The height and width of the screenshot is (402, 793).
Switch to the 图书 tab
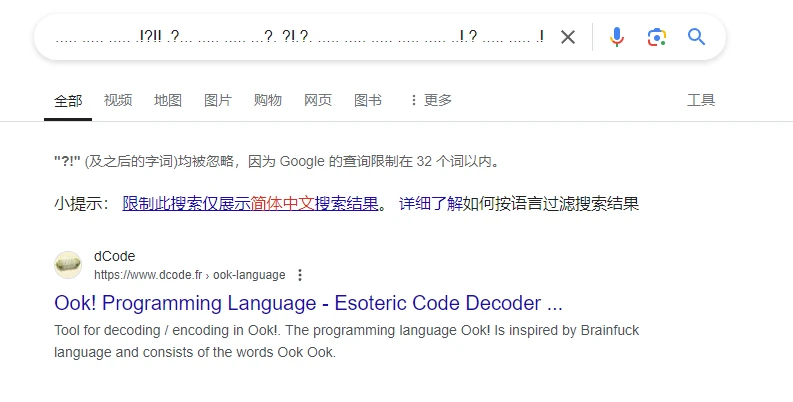(x=368, y=100)
